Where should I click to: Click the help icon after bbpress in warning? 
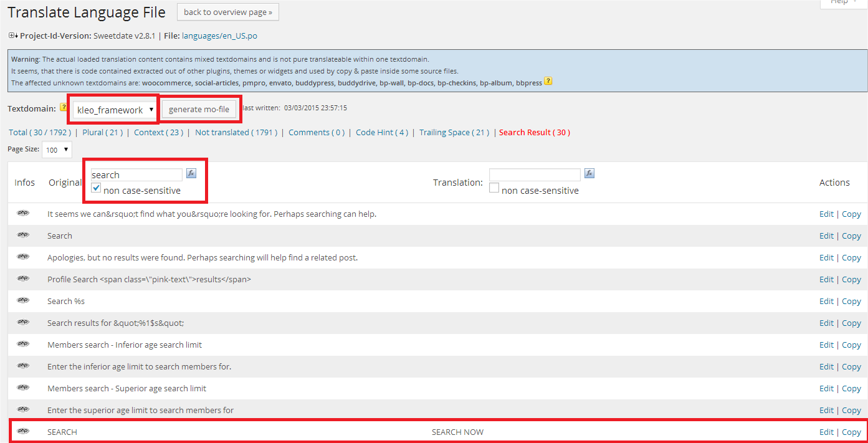click(548, 82)
